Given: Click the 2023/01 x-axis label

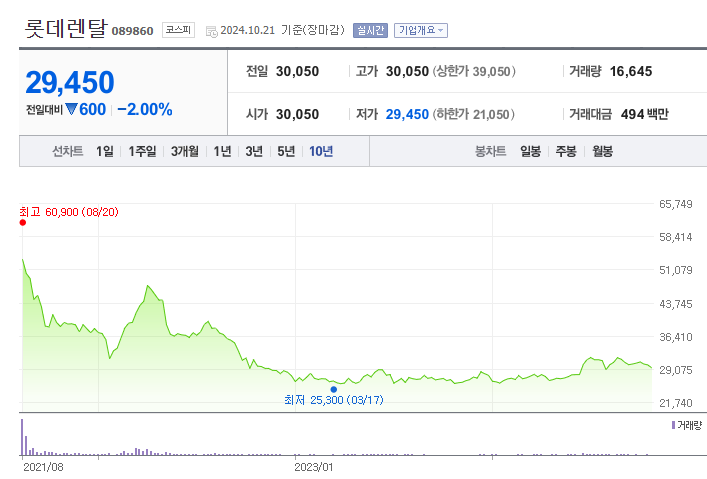Looking at the screenshot, I should (314, 467).
